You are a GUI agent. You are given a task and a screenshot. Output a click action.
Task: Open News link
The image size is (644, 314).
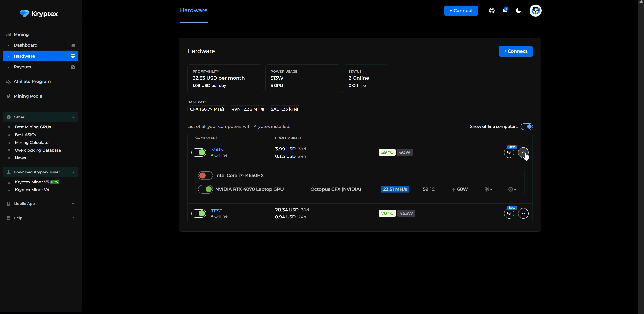[x=20, y=158]
